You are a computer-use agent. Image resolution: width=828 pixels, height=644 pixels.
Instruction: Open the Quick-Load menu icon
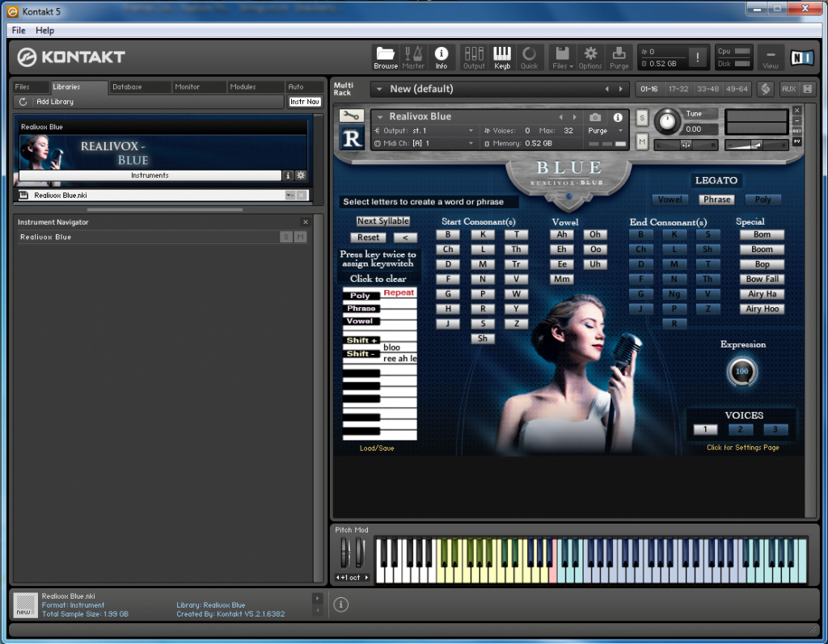point(528,58)
